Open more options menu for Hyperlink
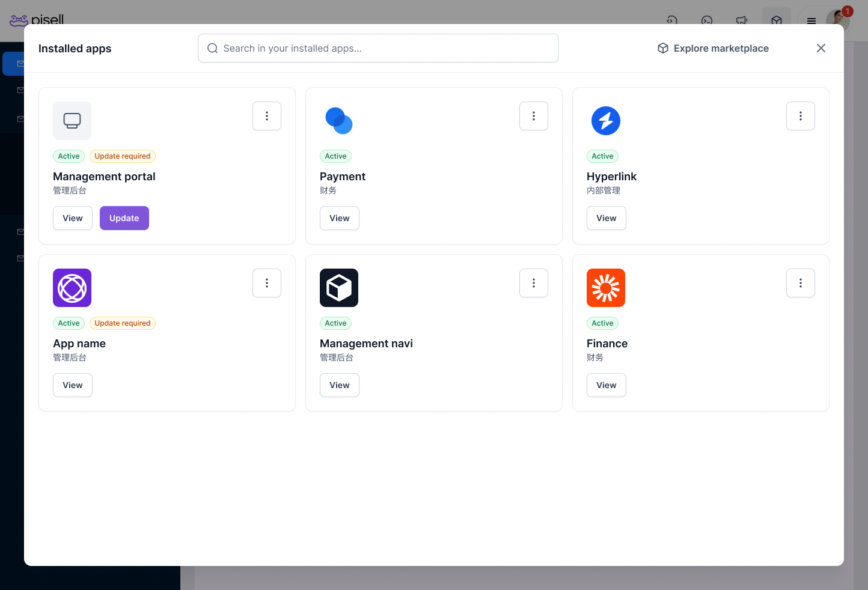The height and width of the screenshot is (590, 868). tap(801, 116)
